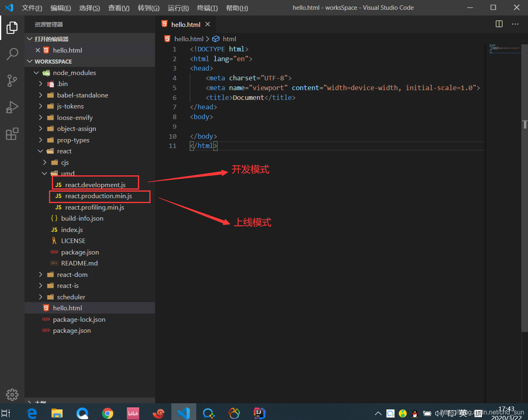Screen dimensions: 528x420
Task: Open the 选择(S) menu
Action: pos(89,8)
